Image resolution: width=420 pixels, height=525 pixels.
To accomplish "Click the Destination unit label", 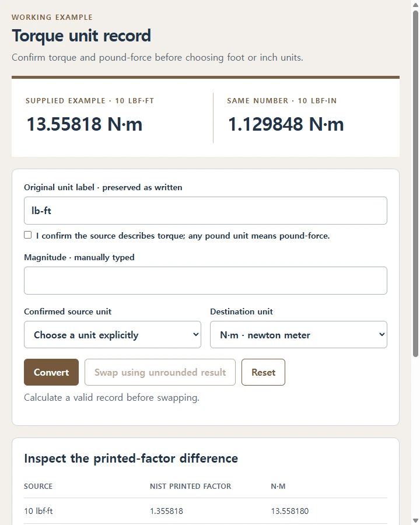I will click(x=242, y=311).
